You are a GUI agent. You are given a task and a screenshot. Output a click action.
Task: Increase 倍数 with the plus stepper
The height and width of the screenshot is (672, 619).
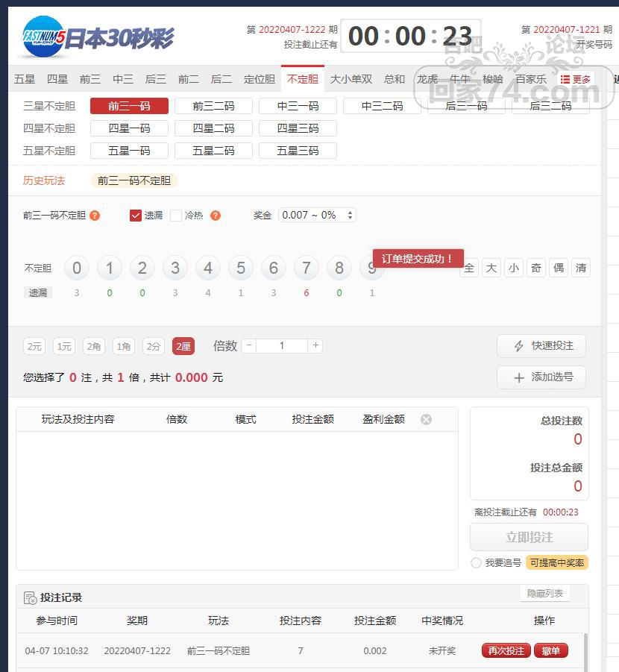[315, 345]
